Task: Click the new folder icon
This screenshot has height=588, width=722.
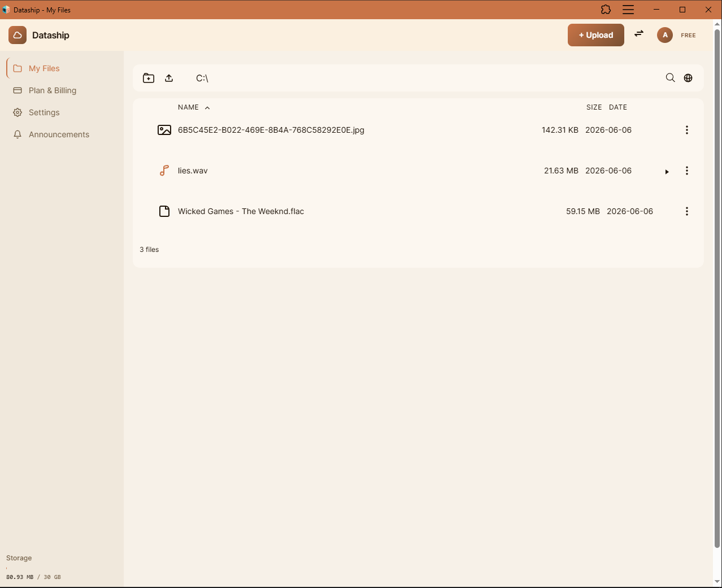Action: (x=149, y=78)
